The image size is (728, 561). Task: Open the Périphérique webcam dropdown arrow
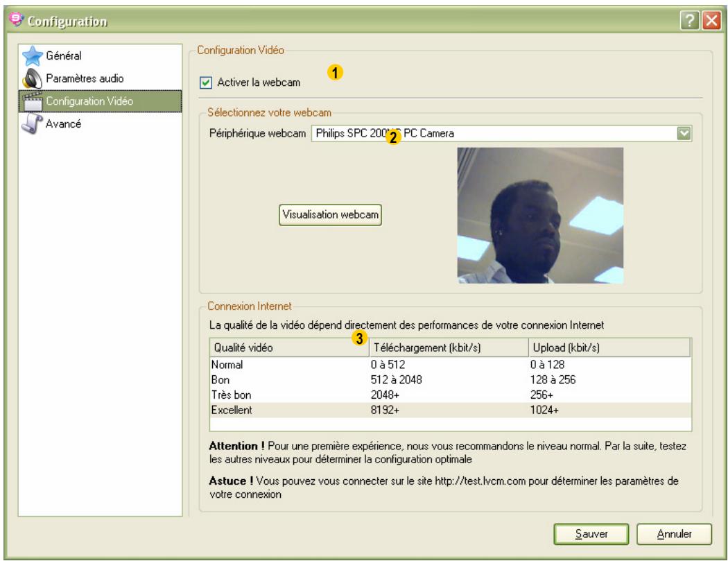pos(684,133)
